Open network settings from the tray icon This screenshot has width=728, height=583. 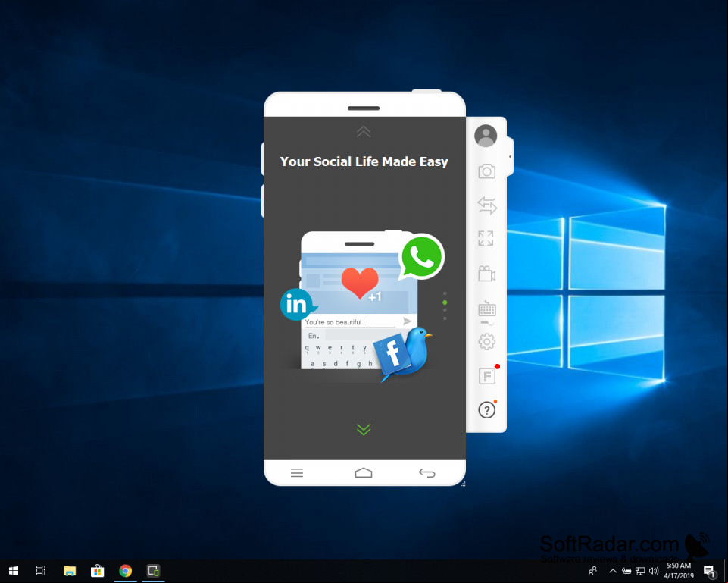tap(640, 571)
